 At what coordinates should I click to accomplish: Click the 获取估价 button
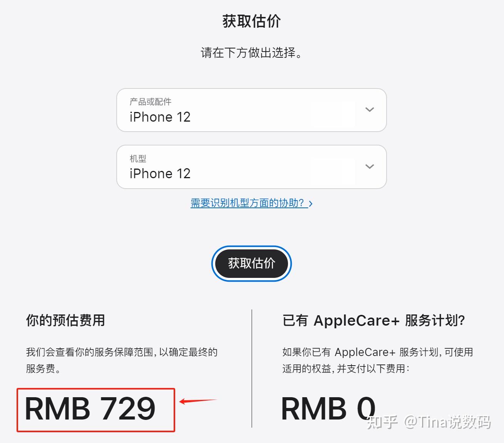click(251, 263)
